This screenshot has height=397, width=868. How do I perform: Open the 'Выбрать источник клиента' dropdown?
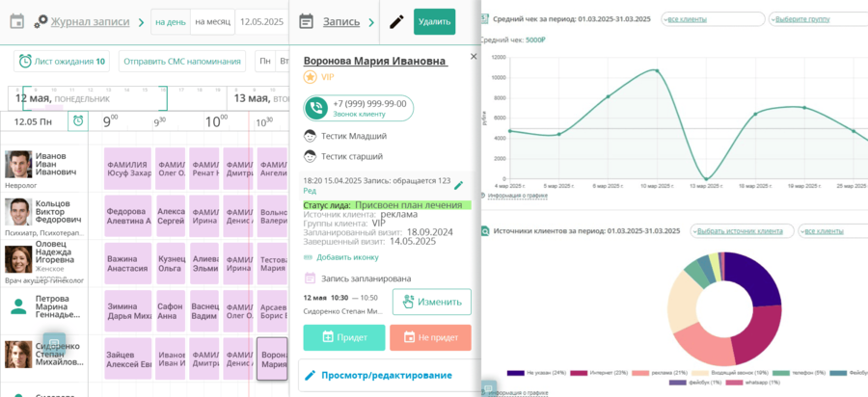(741, 231)
